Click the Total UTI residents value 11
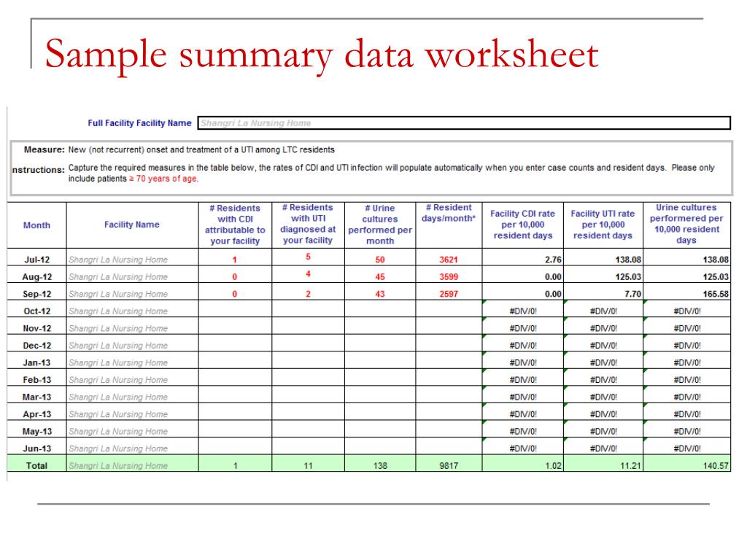This screenshot has width=747, height=560. [x=308, y=465]
